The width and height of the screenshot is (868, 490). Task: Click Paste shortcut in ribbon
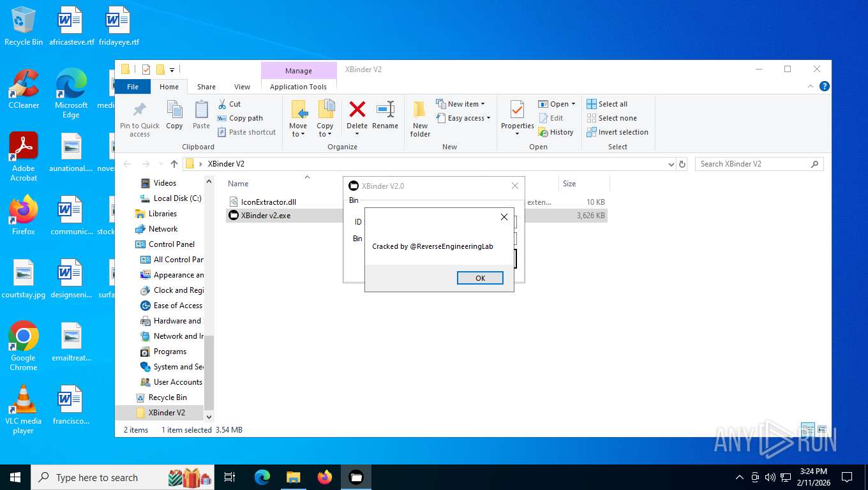click(x=247, y=132)
